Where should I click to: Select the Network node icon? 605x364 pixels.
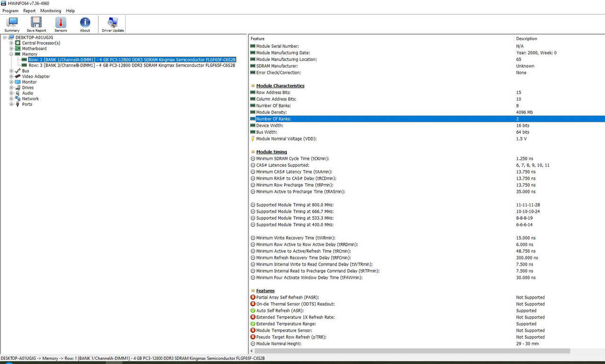18,99
